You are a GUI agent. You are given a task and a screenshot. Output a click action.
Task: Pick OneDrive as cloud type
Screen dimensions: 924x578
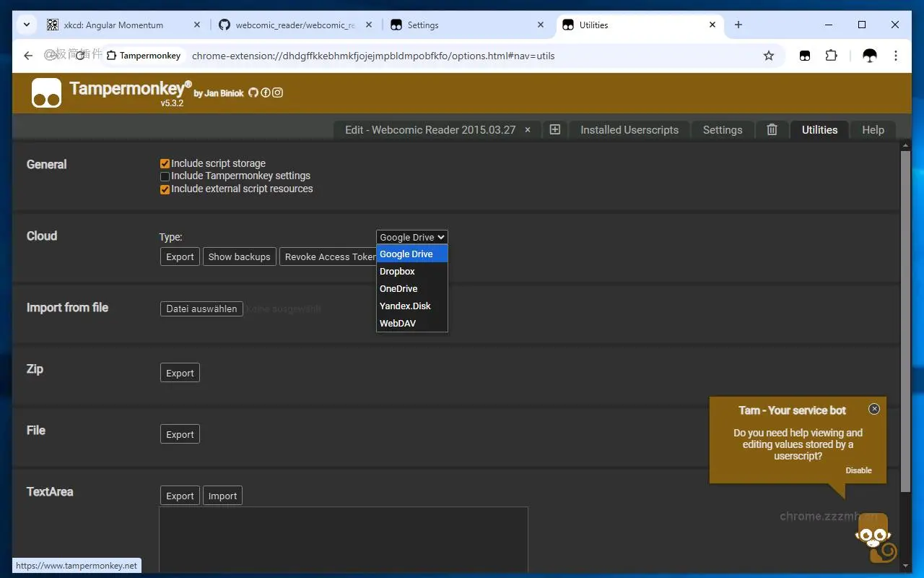pos(398,289)
